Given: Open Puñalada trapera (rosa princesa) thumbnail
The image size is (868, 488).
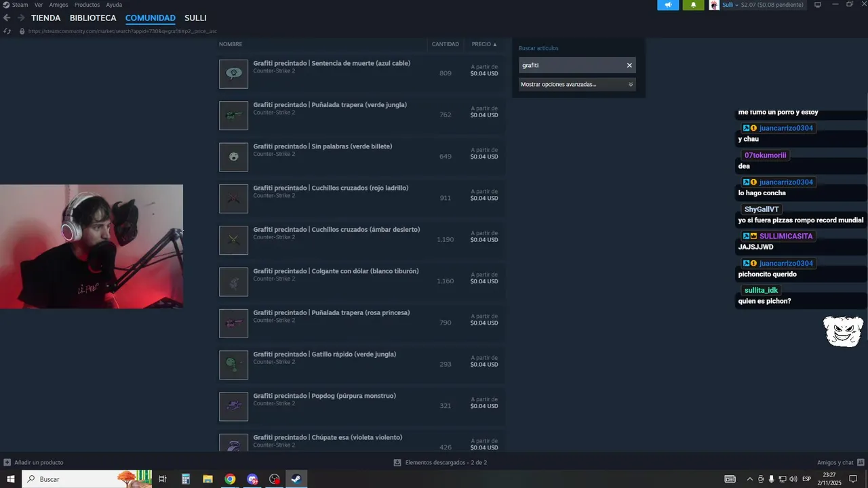Looking at the screenshot, I should pos(233,323).
